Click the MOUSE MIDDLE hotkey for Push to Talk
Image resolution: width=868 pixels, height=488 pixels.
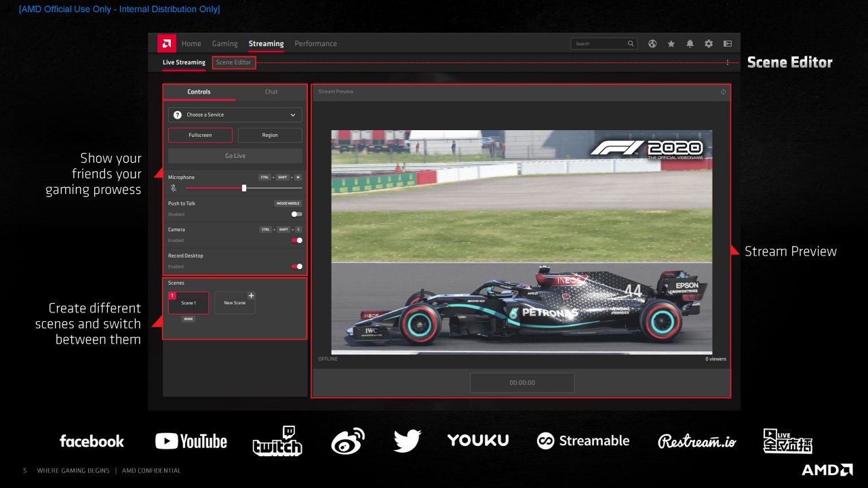pyautogui.click(x=288, y=203)
